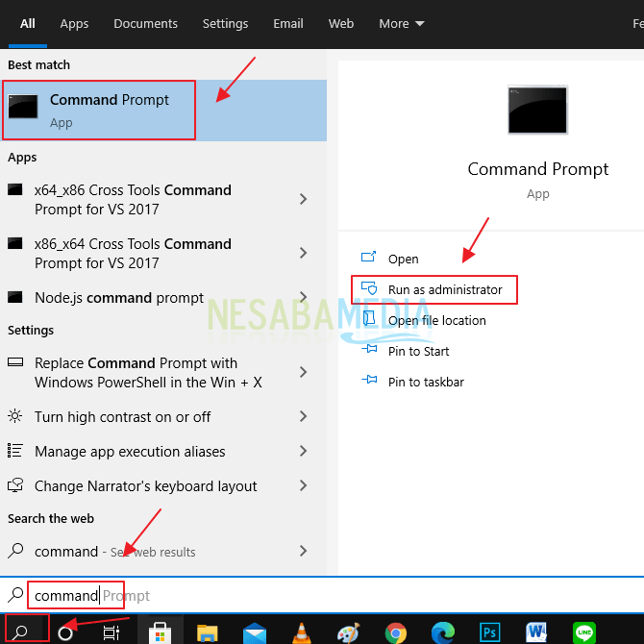Viewport: 644px width, 644px height.
Task: Switch to the Documents search tab
Action: pyautogui.click(x=145, y=23)
